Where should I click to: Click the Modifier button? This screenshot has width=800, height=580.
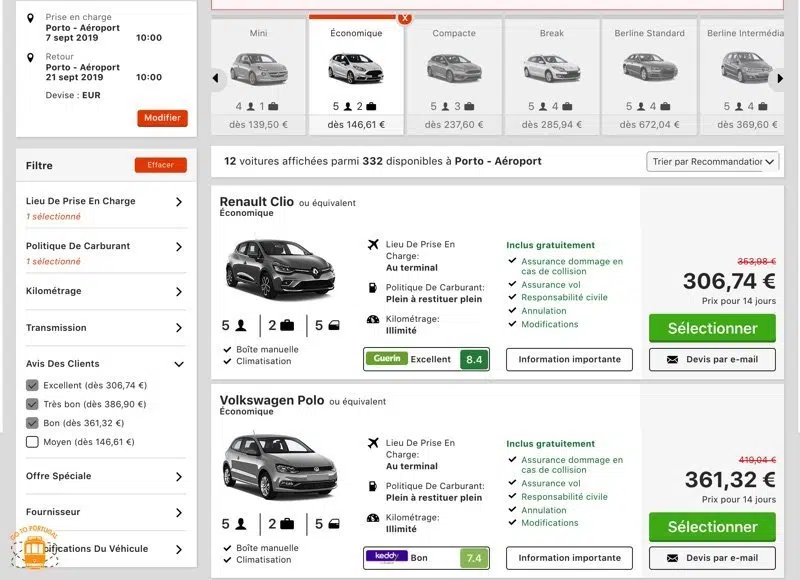(162, 118)
